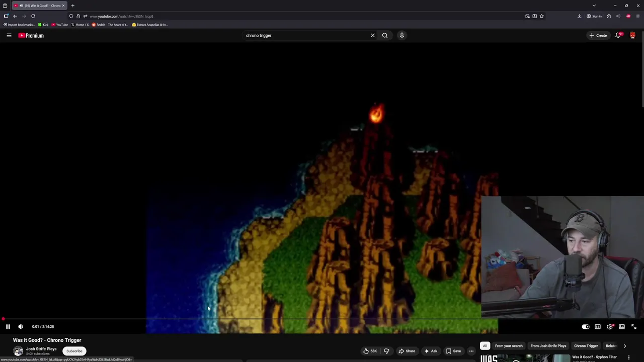Viewport: 644px width, 362px height.
Task: Open browser extensions puzzle icon
Action: pyautogui.click(x=609, y=16)
